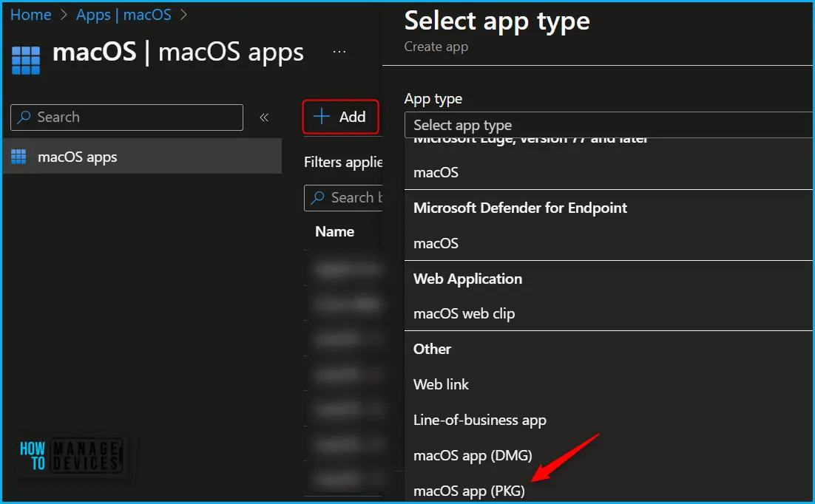Click magnifier icon in app list search
Viewport: 815px width, 504px height.
(317, 198)
